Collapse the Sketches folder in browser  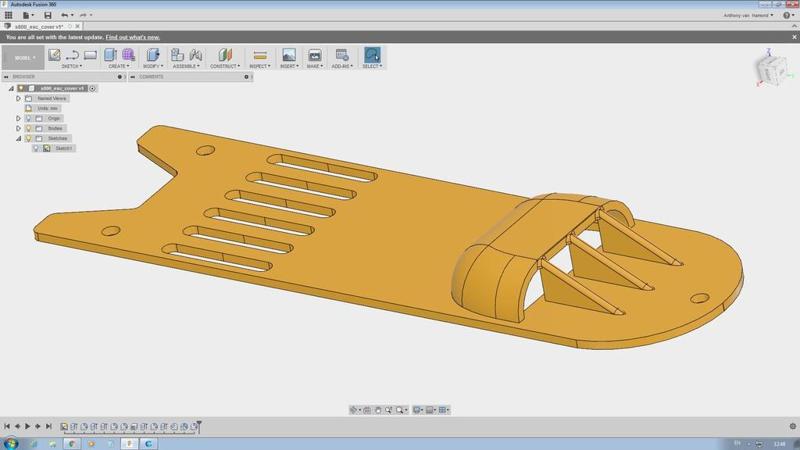click(x=18, y=138)
